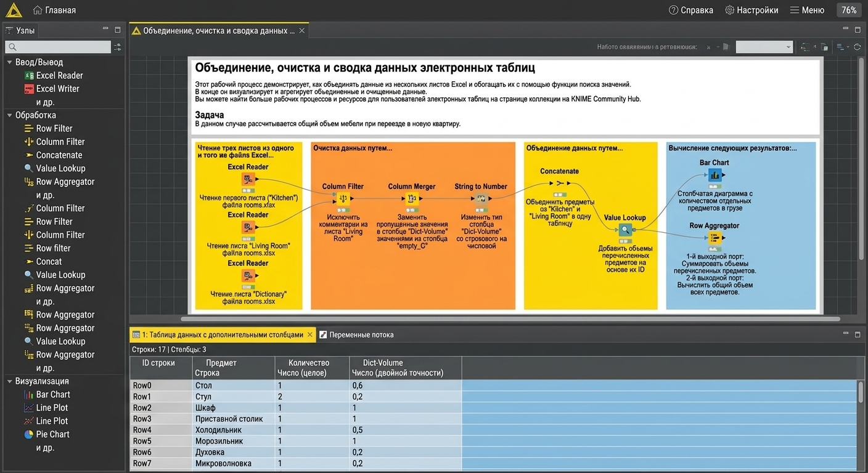Open node search filter options icon
Screen dimensions: 868x473
[x=117, y=47]
